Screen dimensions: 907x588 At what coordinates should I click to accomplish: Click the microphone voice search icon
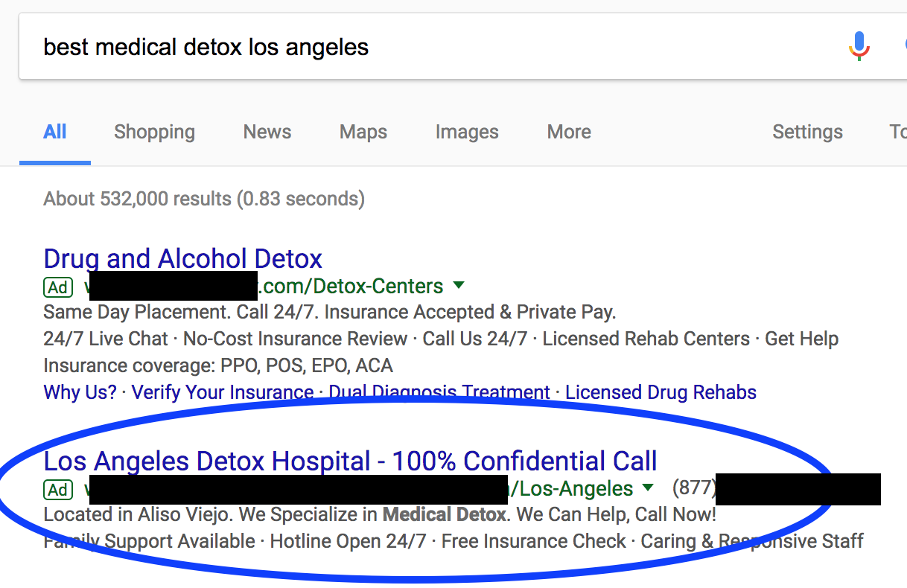click(859, 47)
